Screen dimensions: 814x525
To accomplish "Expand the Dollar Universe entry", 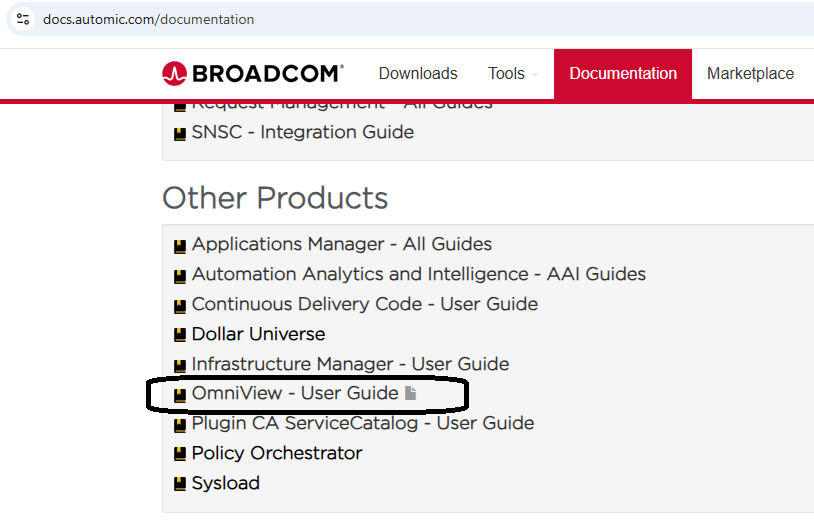I will (258, 334).
